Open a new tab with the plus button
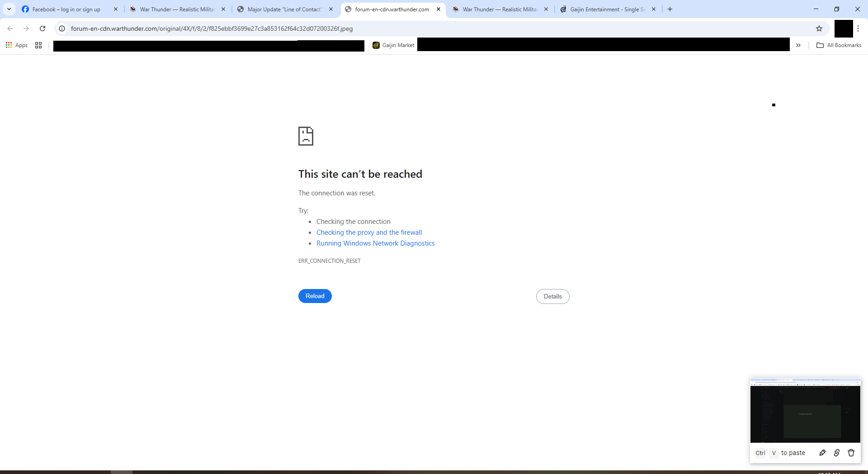This screenshot has width=868, height=474. 670,9
